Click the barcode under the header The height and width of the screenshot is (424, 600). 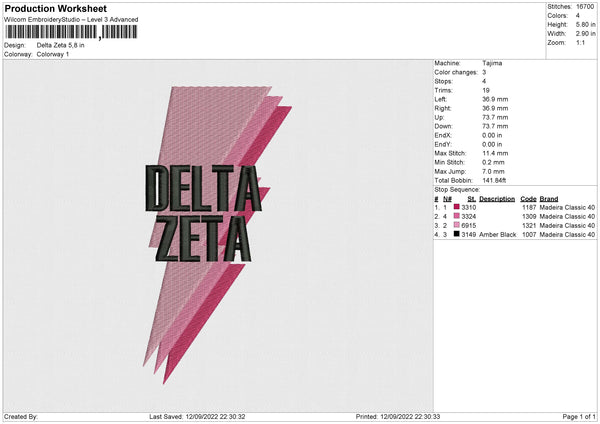coord(70,32)
